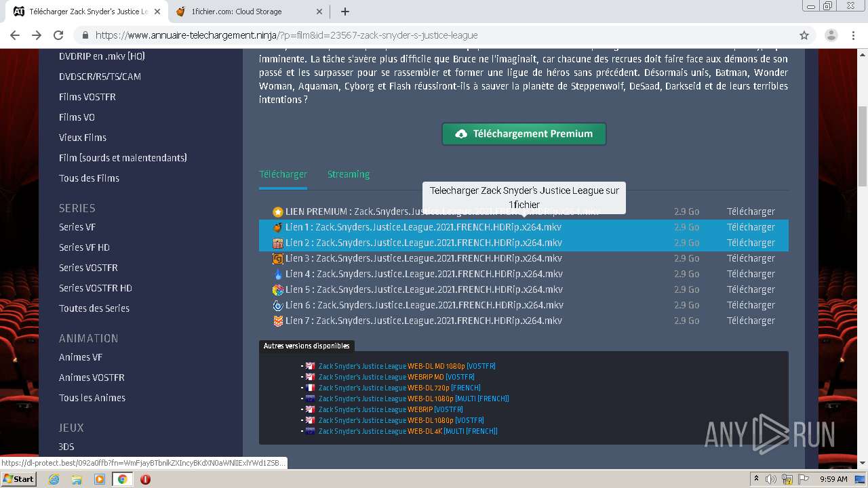Open Films VOSTFR sidebar link
The image size is (868, 488).
coord(87,97)
